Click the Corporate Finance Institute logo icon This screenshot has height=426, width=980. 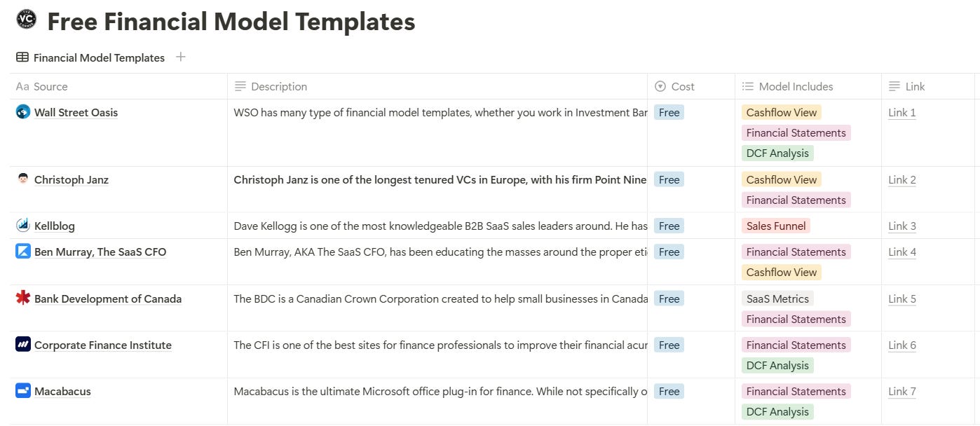[23, 345]
